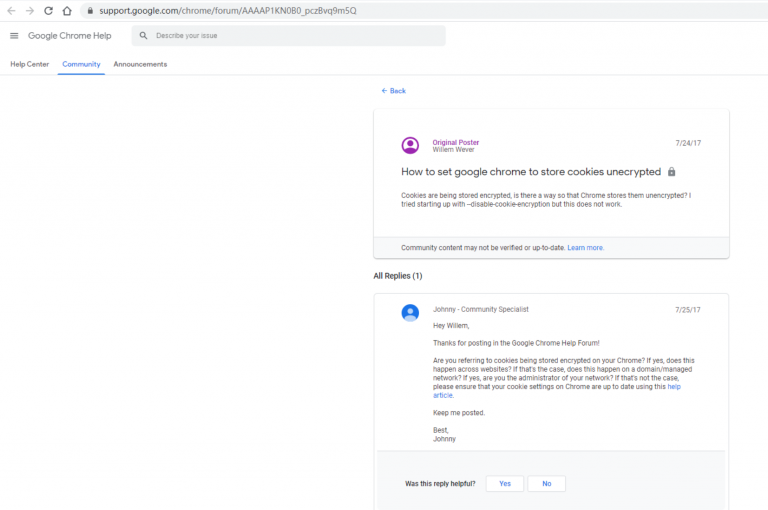Open the Help Center tab
This screenshot has width=768, height=510.
(29, 64)
